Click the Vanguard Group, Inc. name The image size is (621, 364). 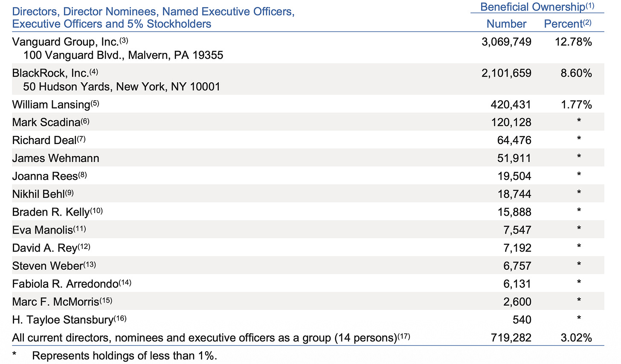(65, 42)
